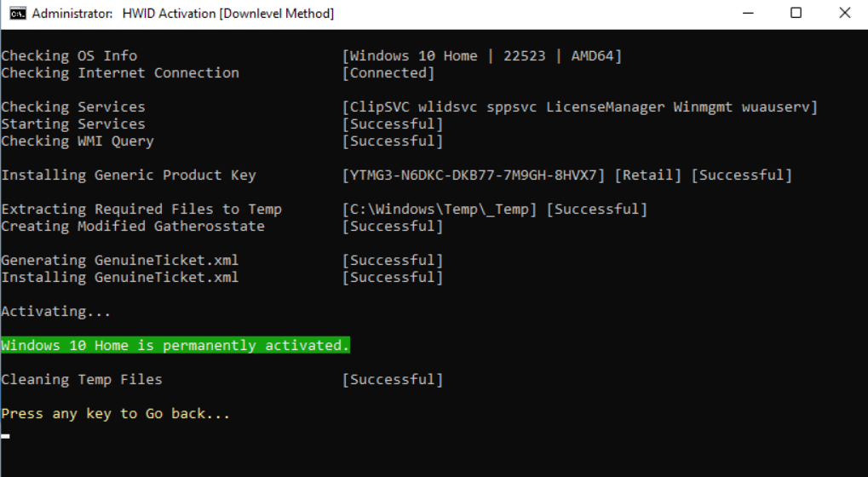Click the ClipSVC services list text
The width and height of the screenshot is (868, 477).
point(579,107)
